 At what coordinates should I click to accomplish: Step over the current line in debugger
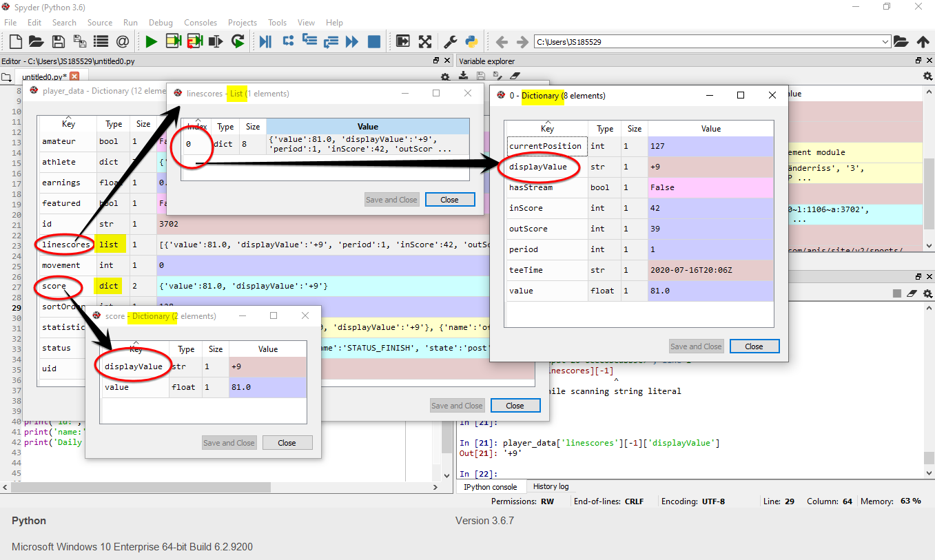click(288, 41)
